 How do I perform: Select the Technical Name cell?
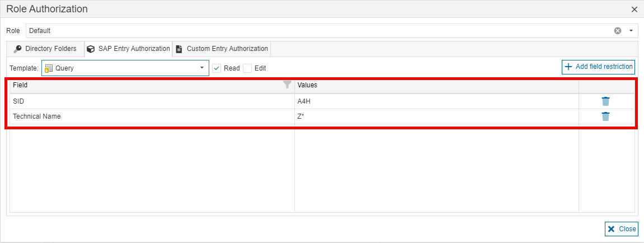[x=152, y=116]
